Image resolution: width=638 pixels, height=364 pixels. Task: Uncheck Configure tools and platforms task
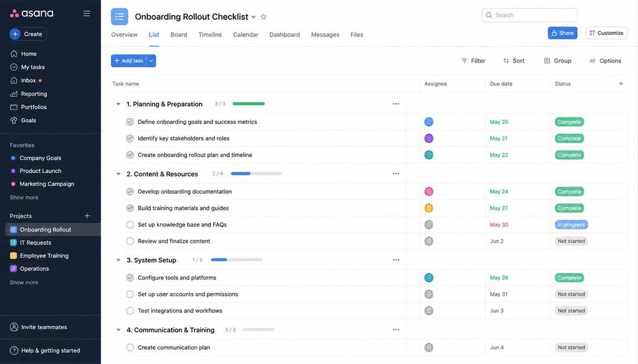pos(130,278)
